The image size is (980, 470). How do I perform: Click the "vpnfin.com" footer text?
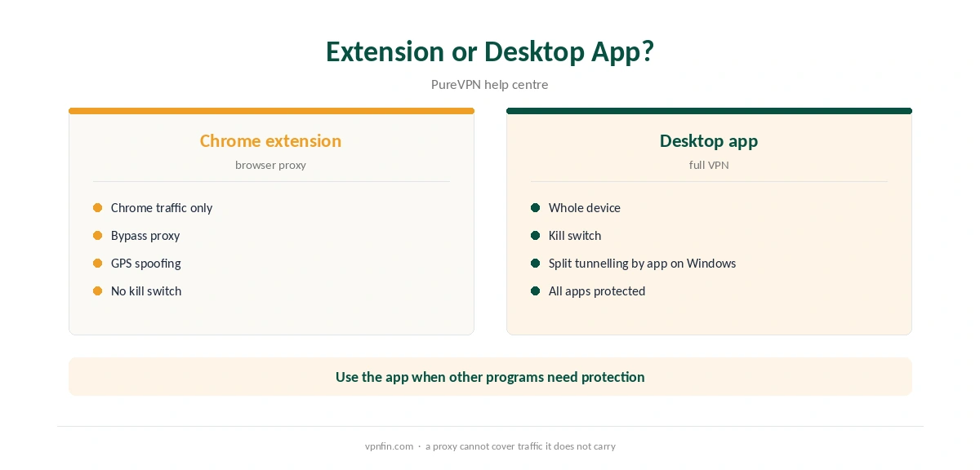[389, 446]
